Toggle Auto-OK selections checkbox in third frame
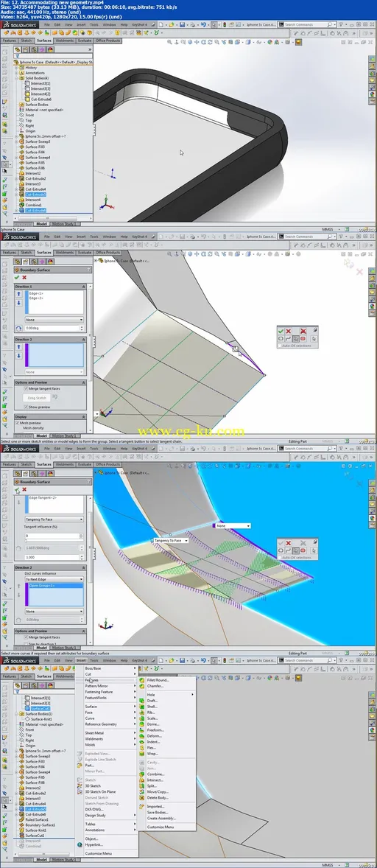 click(x=280, y=558)
